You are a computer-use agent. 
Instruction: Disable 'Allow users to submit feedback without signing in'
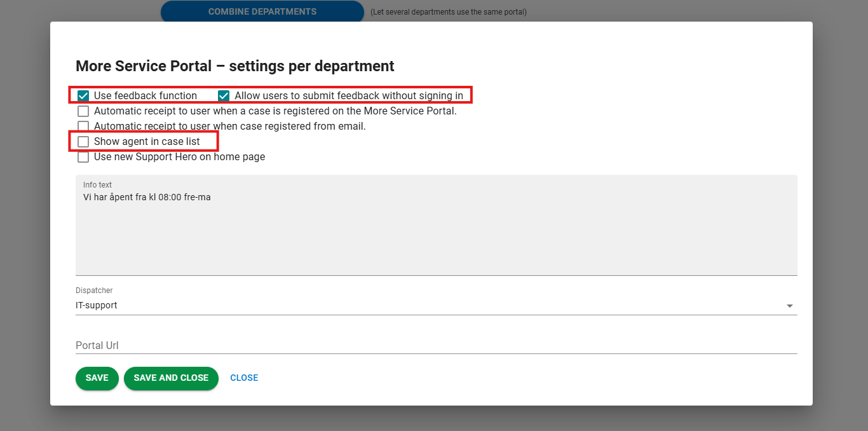tap(224, 96)
